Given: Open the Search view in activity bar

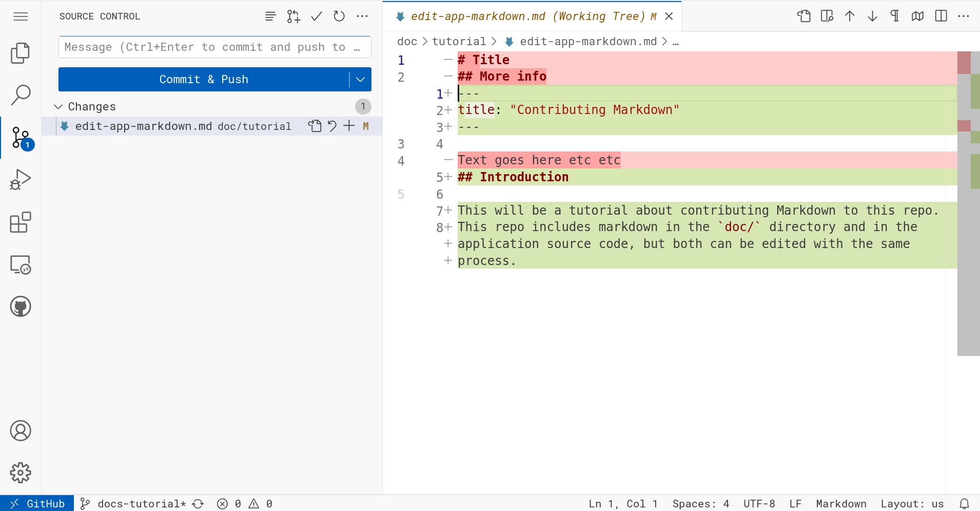Looking at the screenshot, I should tap(21, 95).
